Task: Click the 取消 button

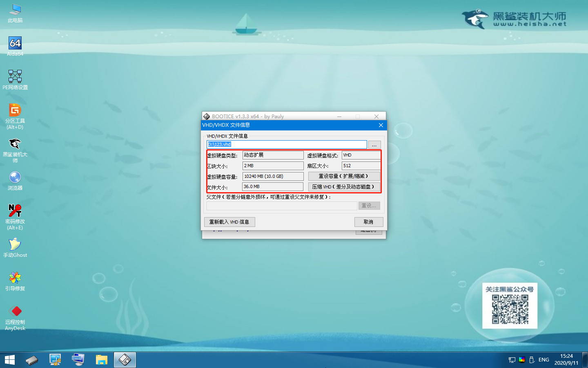Action: 369,222
